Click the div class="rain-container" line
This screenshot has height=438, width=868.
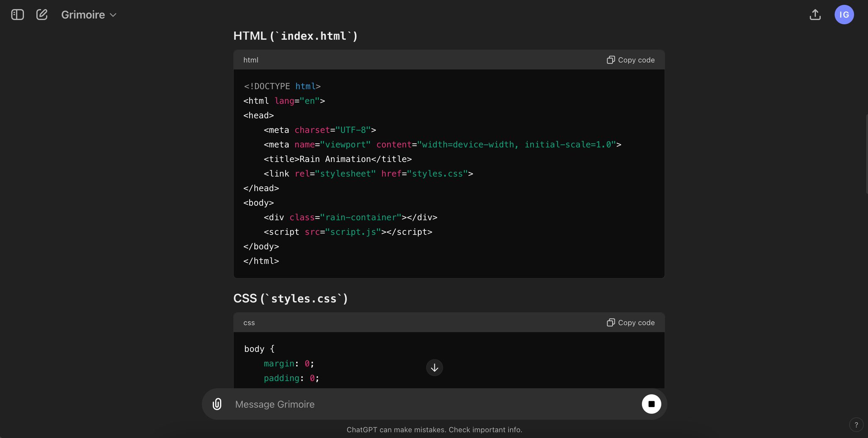point(351,218)
